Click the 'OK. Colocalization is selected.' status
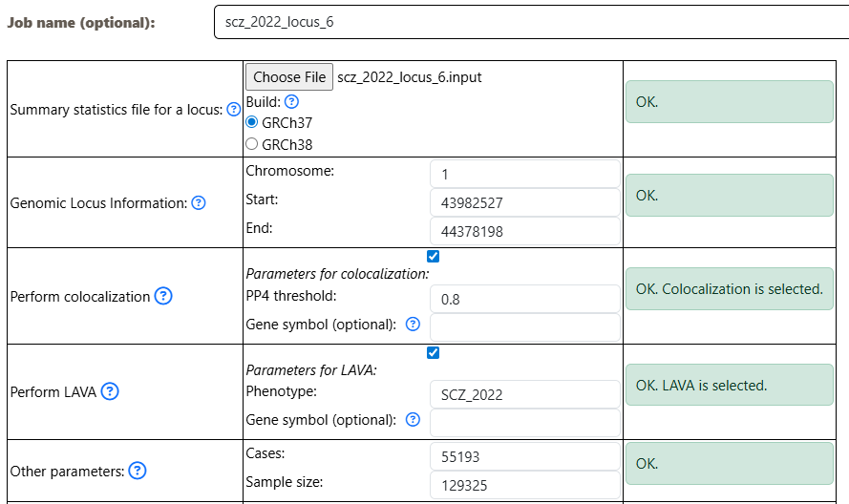 [730, 288]
